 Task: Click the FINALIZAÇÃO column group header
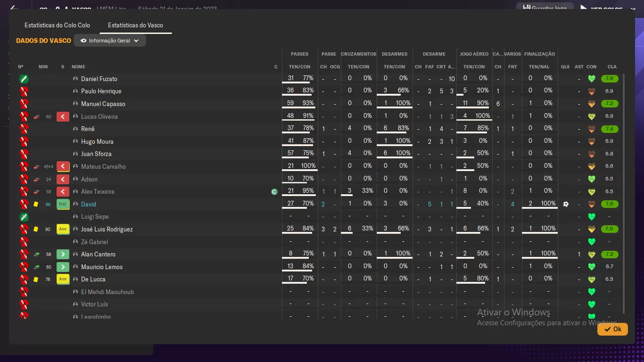click(x=539, y=54)
